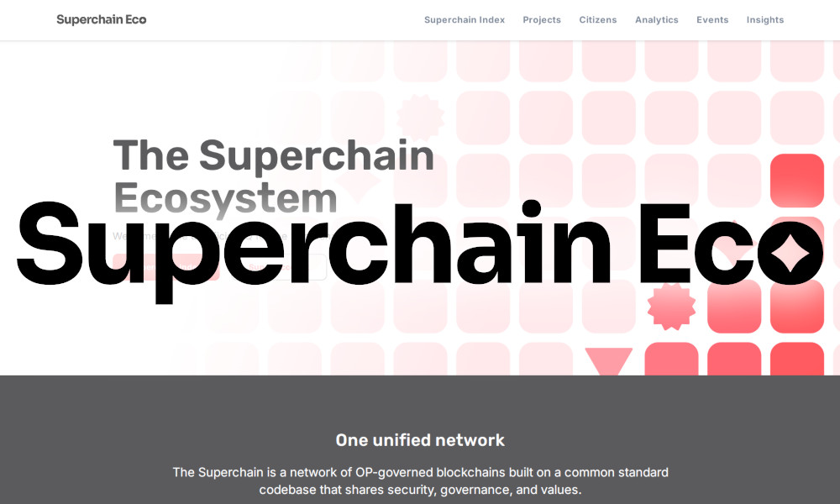
Task: Open the Insights menu item
Action: (765, 20)
